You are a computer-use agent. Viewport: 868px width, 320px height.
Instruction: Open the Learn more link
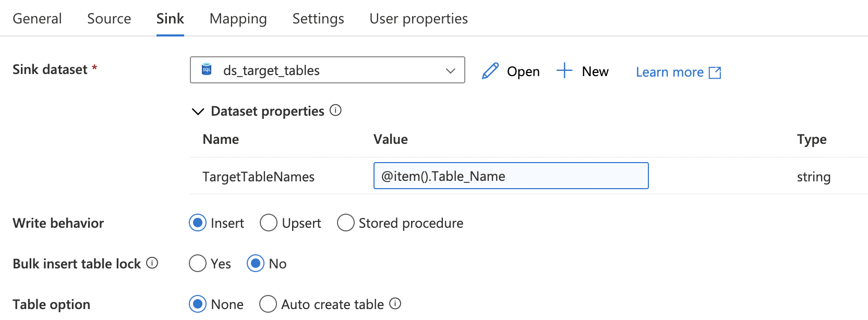[669, 72]
